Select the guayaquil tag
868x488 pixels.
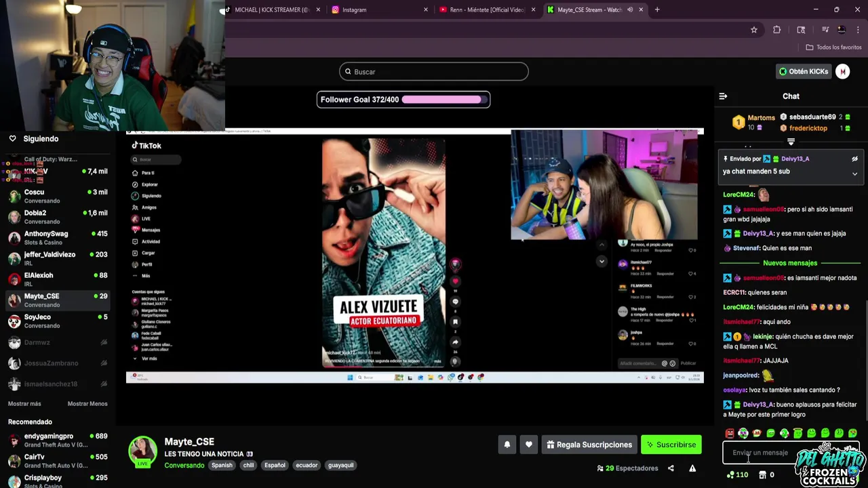tap(341, 466)
